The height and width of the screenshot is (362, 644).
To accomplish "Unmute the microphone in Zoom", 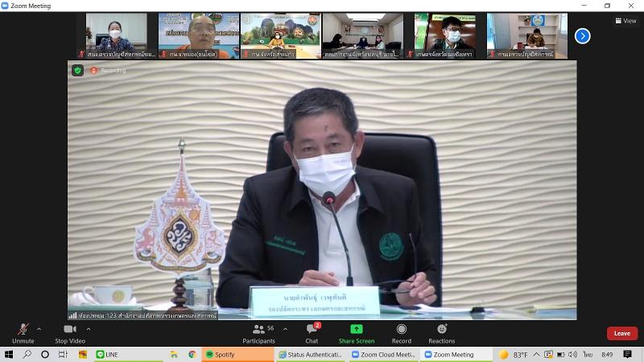I will point(23,333).
